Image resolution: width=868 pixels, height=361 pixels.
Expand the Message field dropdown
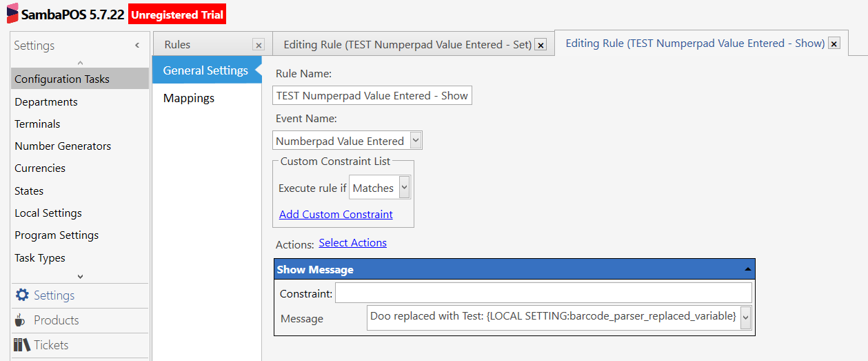746,318
